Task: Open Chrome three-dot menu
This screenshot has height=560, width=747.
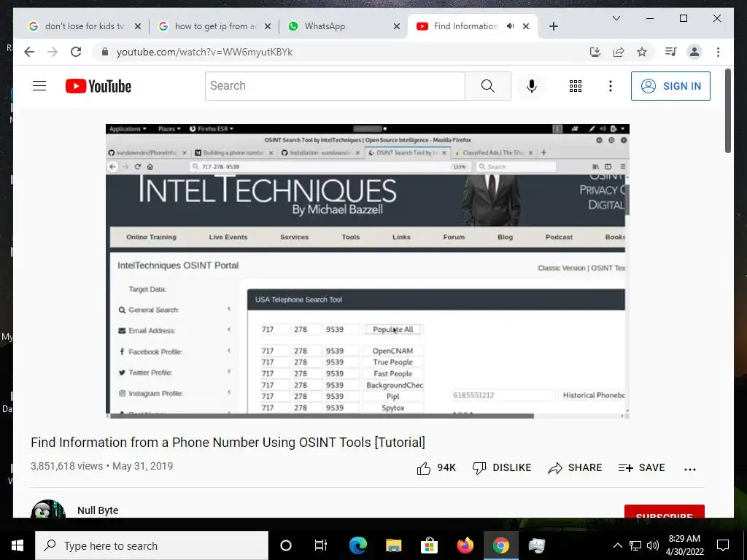Action: pyautogui.click(x=718, y=52)
